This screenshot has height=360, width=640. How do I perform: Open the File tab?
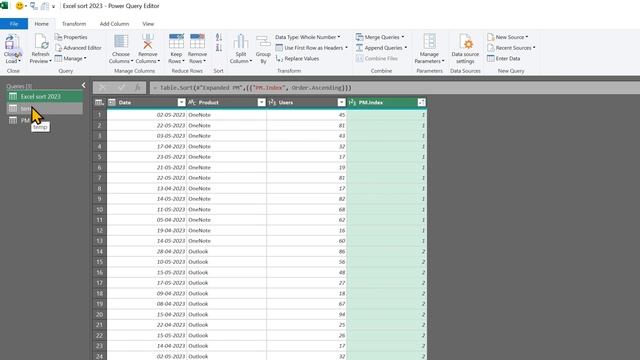pyautogui.click(x=14, y=24)
